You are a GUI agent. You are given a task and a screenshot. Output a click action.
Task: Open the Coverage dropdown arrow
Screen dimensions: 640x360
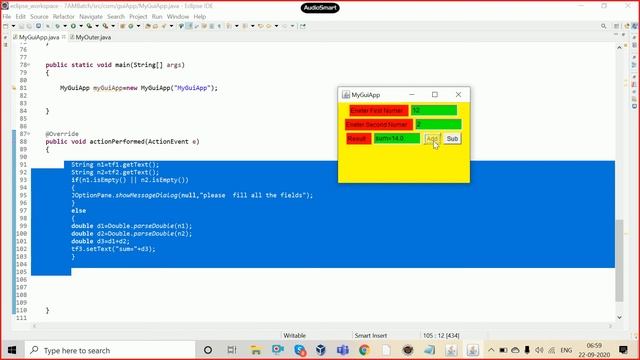(x=97, y=26)
